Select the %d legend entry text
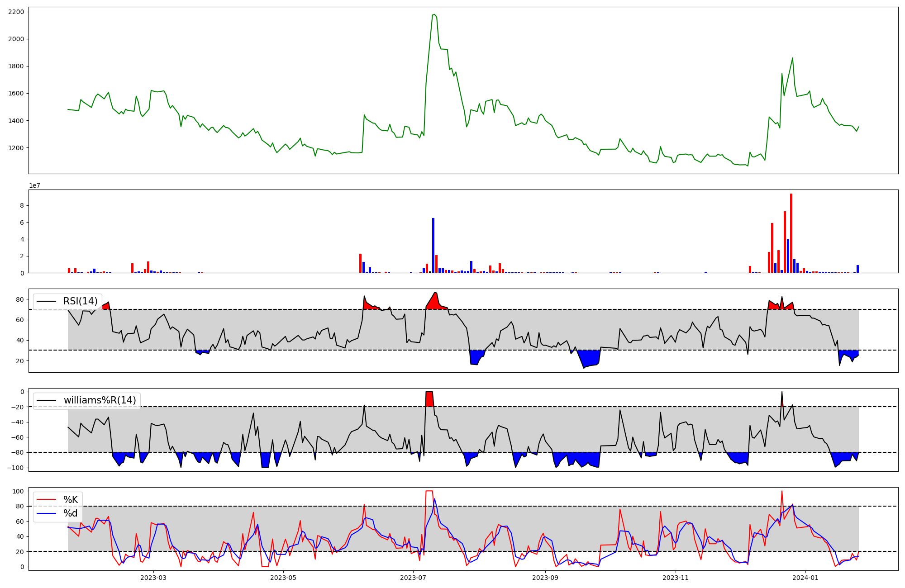 click(x=71, y=513)
